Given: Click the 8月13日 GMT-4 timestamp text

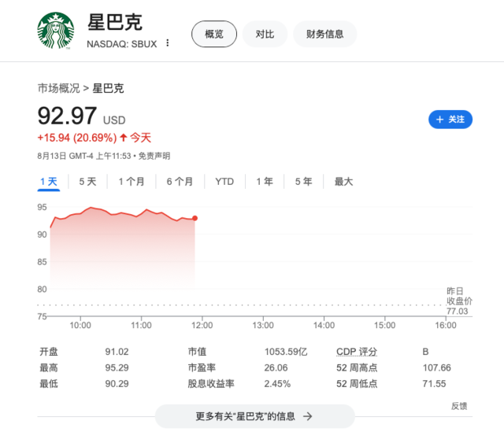Looking at the screenshot, I should pos(84,156).
